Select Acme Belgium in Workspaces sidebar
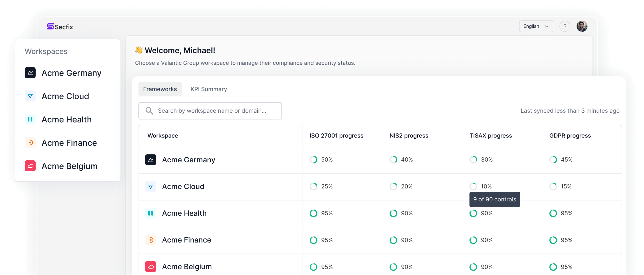This screenshot has height=275, width=644. (69, 166)
